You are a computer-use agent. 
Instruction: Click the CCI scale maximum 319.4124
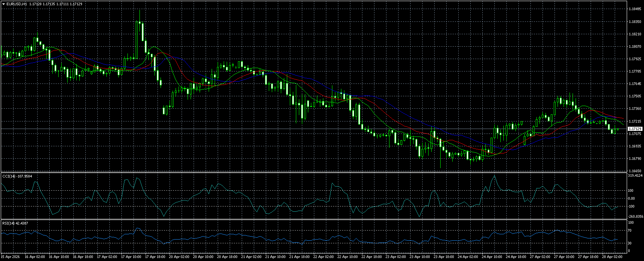tap(635, 176)
